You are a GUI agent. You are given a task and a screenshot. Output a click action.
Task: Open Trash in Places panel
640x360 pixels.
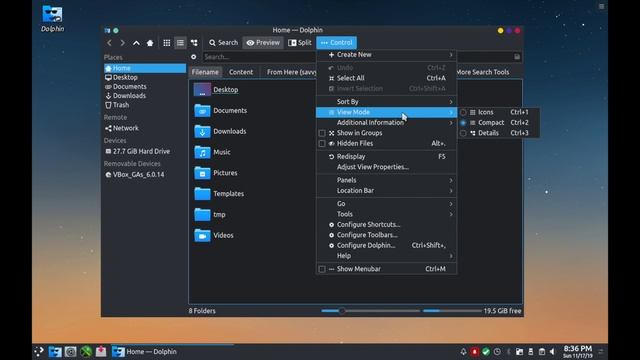(x=145, y=105)
